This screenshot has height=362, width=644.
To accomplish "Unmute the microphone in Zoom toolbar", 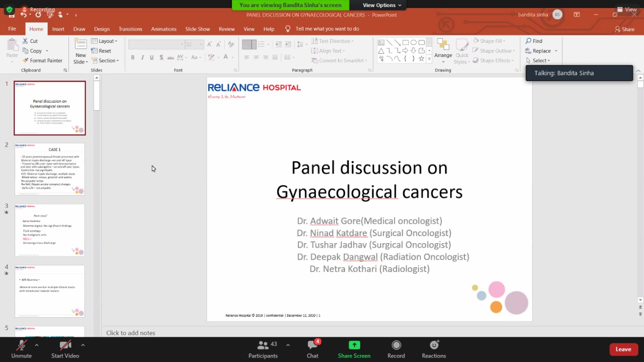I will [21, 348].
